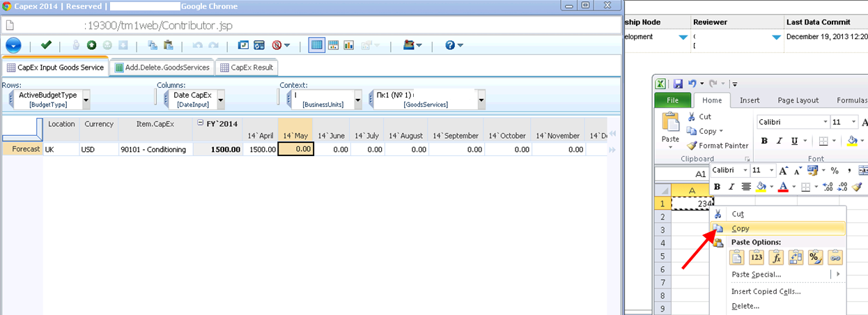Click mini toolbar red font color
Screen dimensions: 868x315
pos(783,187)
